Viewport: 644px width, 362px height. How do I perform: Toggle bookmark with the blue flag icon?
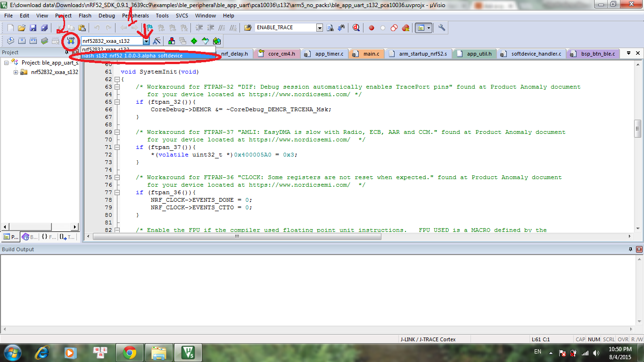click(149, 28)
